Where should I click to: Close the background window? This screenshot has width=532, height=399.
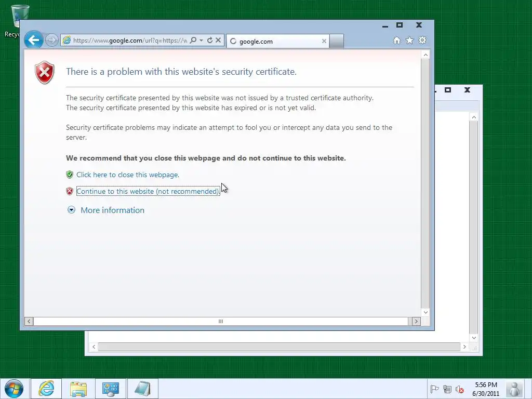[467, 90]
